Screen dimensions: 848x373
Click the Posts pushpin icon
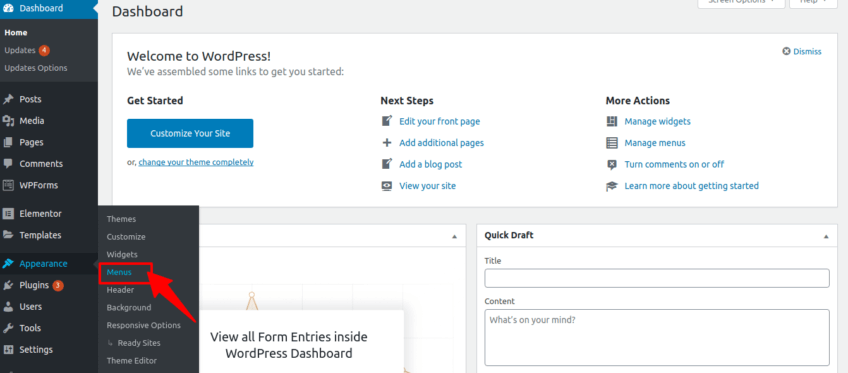[8, 99]
